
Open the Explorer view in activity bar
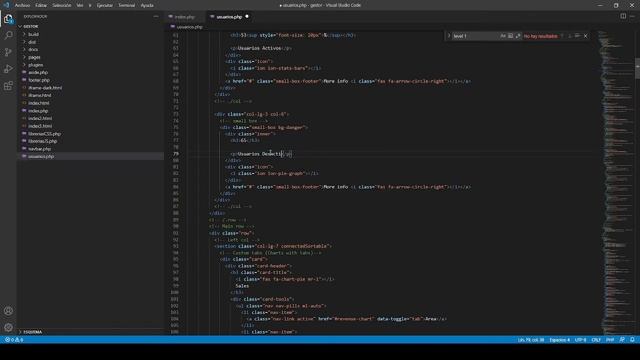click(8, 19)
